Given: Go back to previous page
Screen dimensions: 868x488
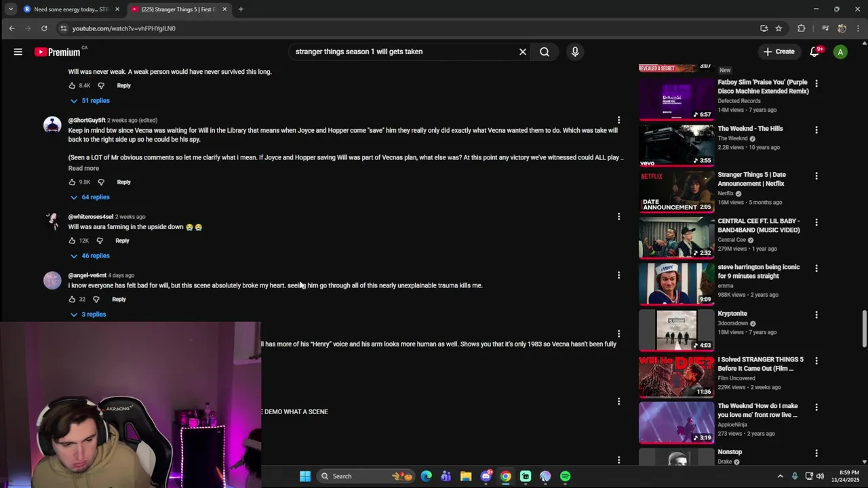Looking at the screenshot, I should point(12,28).
